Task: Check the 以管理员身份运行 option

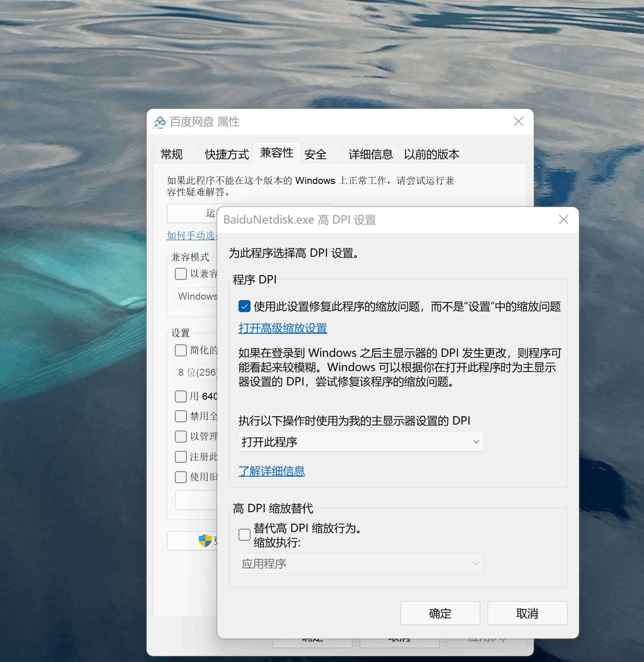Action: (x=180, y=436)
